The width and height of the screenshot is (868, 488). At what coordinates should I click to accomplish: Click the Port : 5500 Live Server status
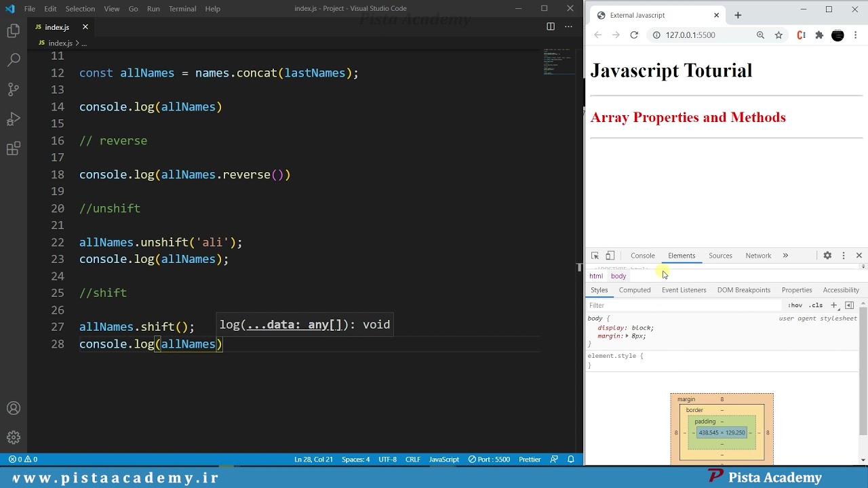point(488,459)
